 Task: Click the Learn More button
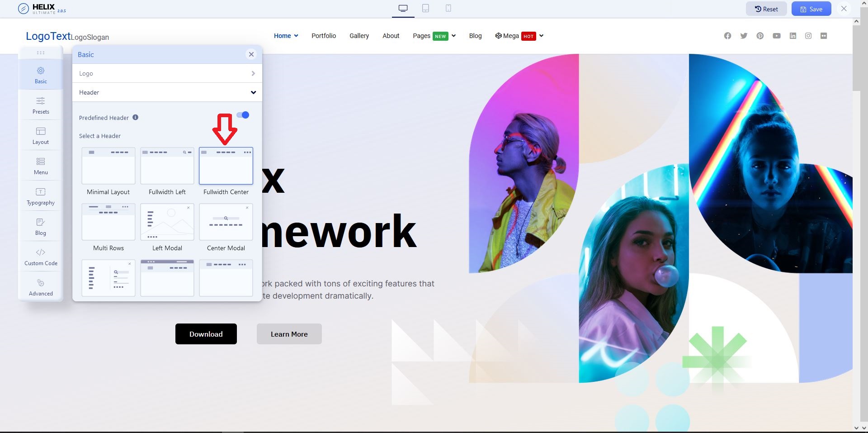[x=289, y=334]
